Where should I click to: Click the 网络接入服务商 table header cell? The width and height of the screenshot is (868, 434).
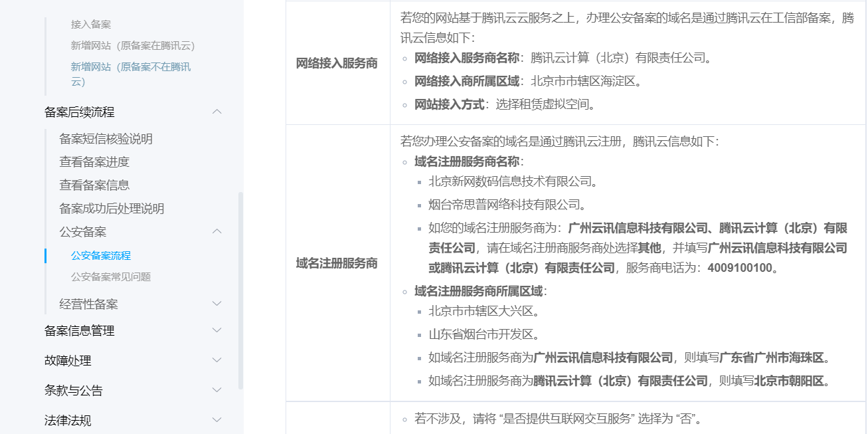coord(337,63)
